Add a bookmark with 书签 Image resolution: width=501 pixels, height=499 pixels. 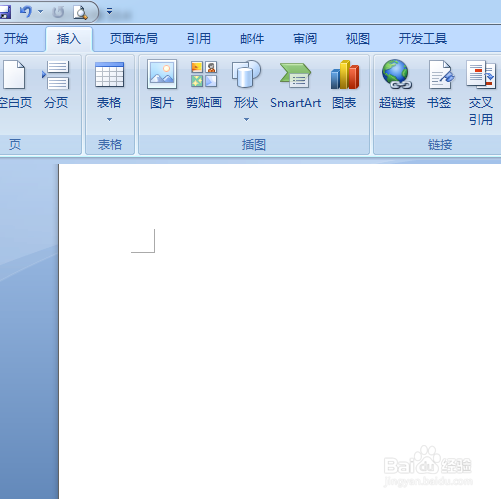(x=439, y=85)
